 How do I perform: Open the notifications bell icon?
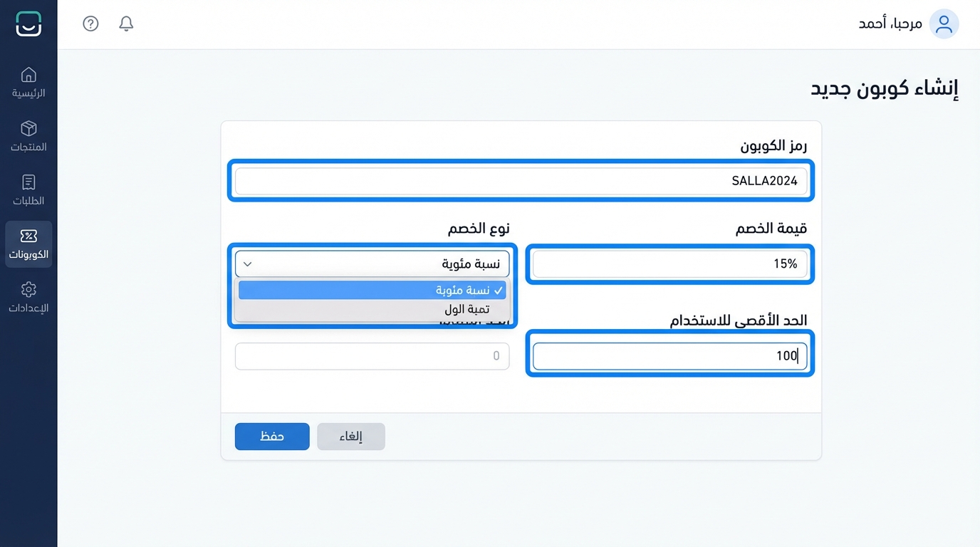[x=126, y=24]
